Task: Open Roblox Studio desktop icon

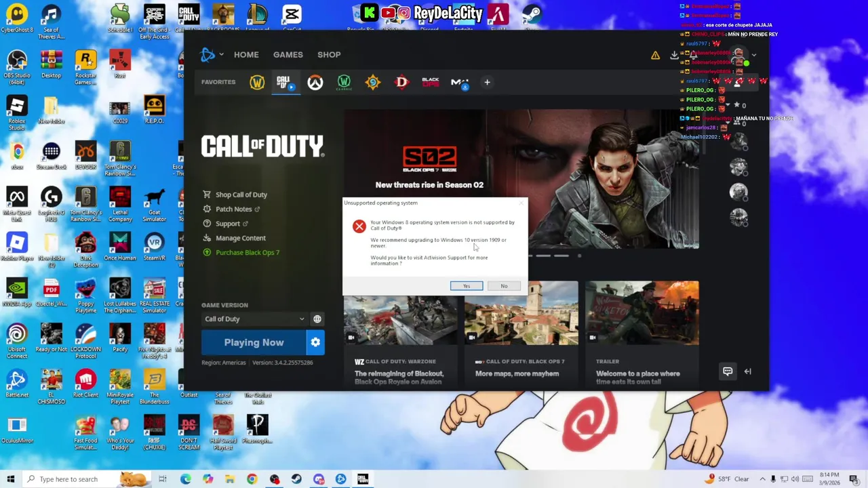Action: click(17, 113)
